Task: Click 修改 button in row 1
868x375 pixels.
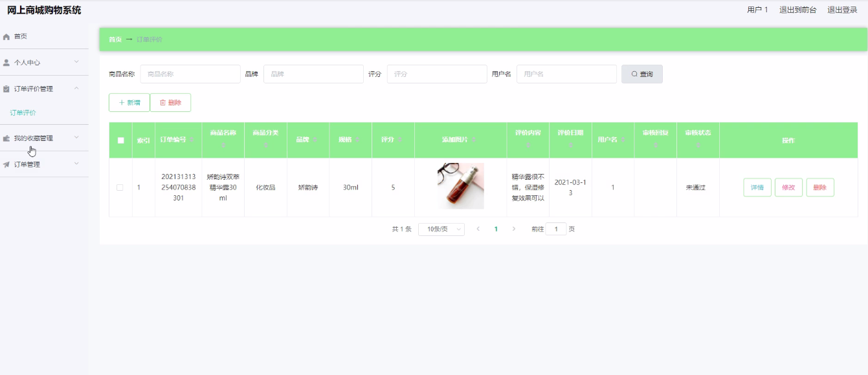Action: point(788,187)
